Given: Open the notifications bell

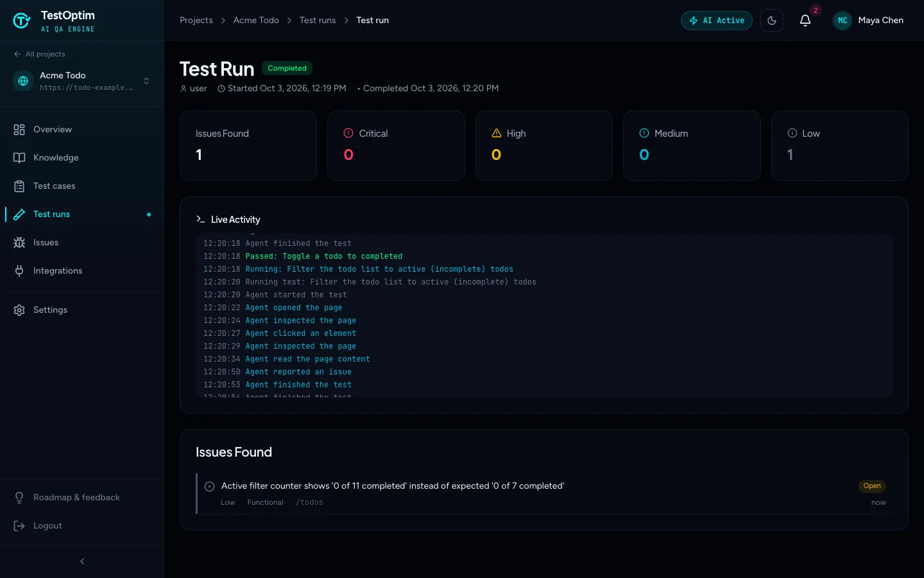Looking at the screenshot, I should tap(805, 21).
